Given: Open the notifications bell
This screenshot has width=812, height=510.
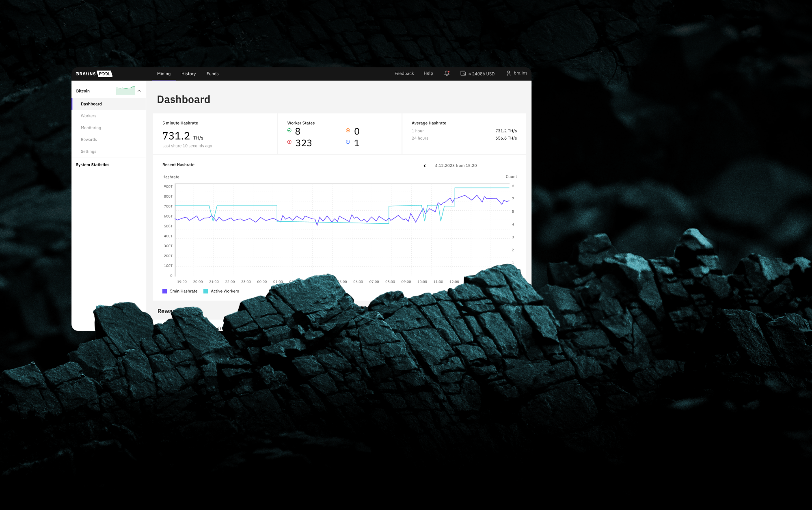Looking at the screenshot, I should click(x=447, y=73).
